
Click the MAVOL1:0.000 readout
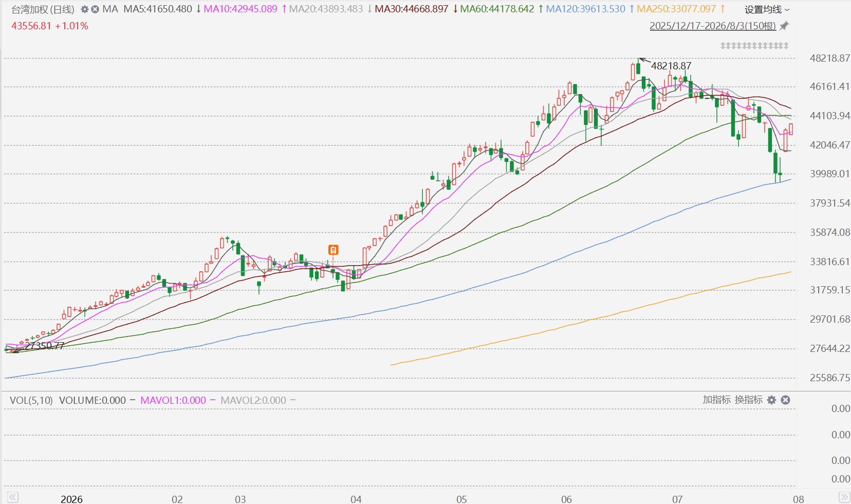click(x=173, y=400)
